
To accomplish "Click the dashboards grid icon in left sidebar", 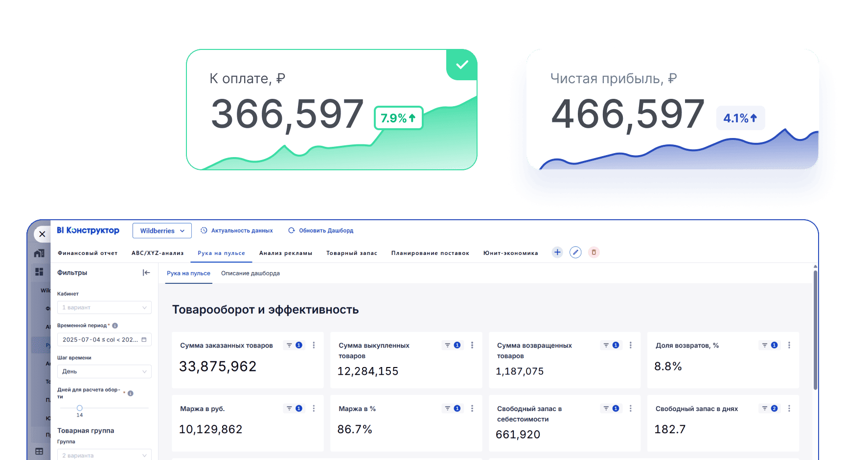I will pyautogui.click(x=39, y=272).
